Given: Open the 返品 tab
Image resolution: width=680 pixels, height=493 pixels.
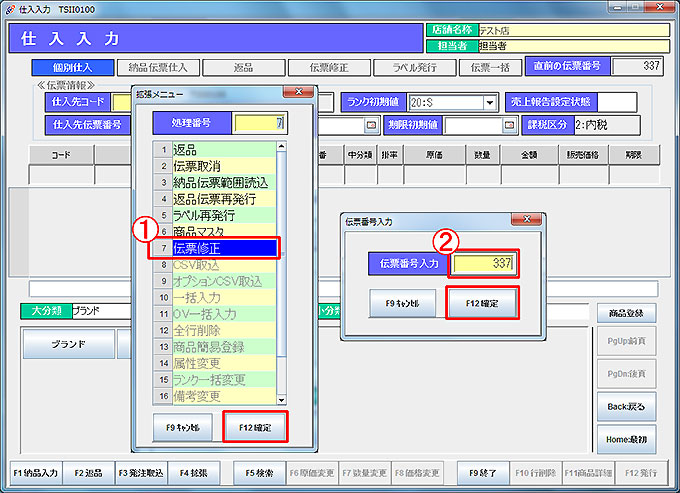Looking at the screenshot, I should 243,68.
